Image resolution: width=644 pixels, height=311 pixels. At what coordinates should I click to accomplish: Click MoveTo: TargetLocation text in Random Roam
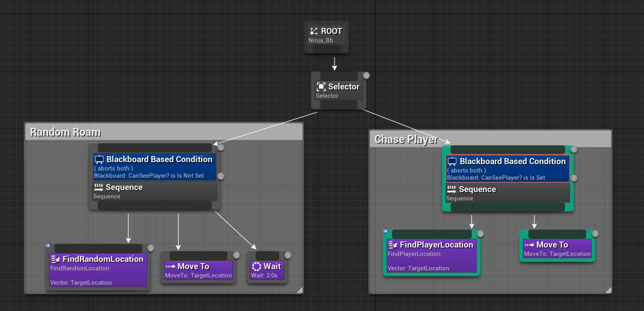click(x=198, y=275)
